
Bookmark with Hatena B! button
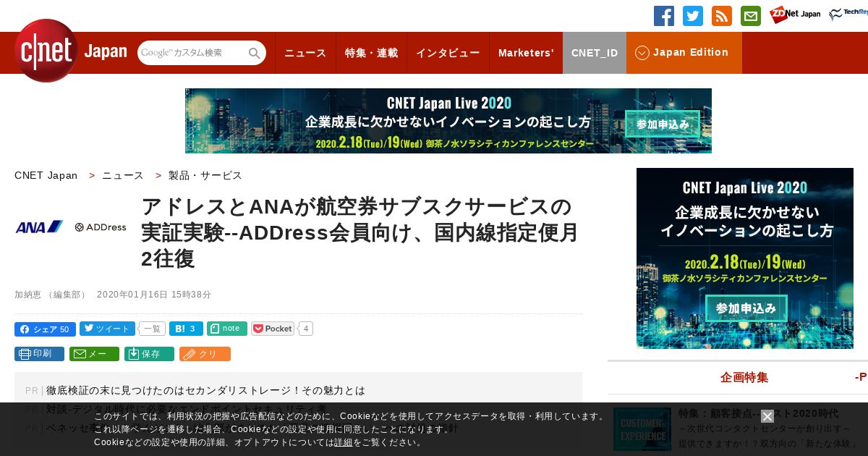point(186,329)
